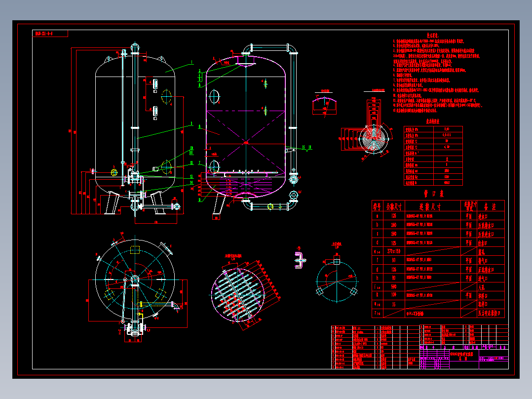This screenshot has height=399, width=532.
Task: Click the 管口表 table title
Action: coord(434,194)
